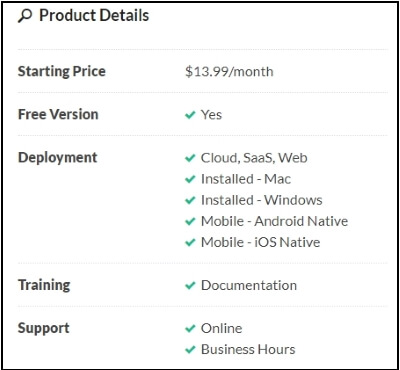400x370 pixels.
Task: Click the checkmark beside Cloud, SaaS, Web
Action: pyautogui.click(x=190, y=158)
